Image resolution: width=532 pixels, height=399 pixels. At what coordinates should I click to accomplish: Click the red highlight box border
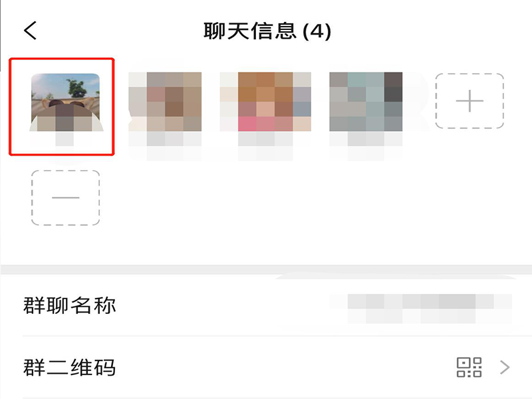pyautogui.click(x=62, y=59)
